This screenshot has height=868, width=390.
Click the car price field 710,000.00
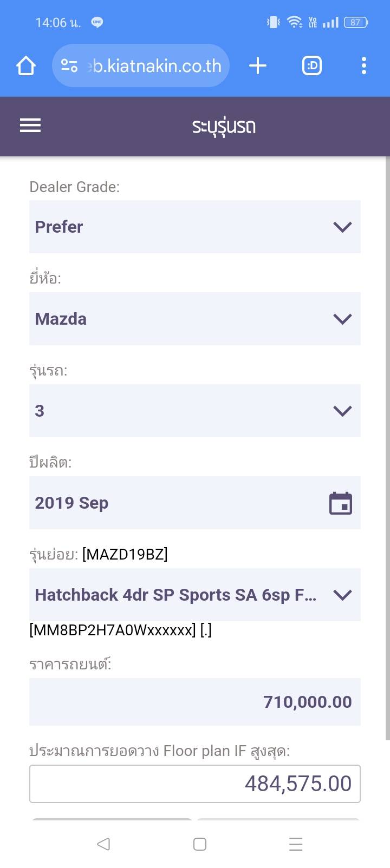click(194, 702)
